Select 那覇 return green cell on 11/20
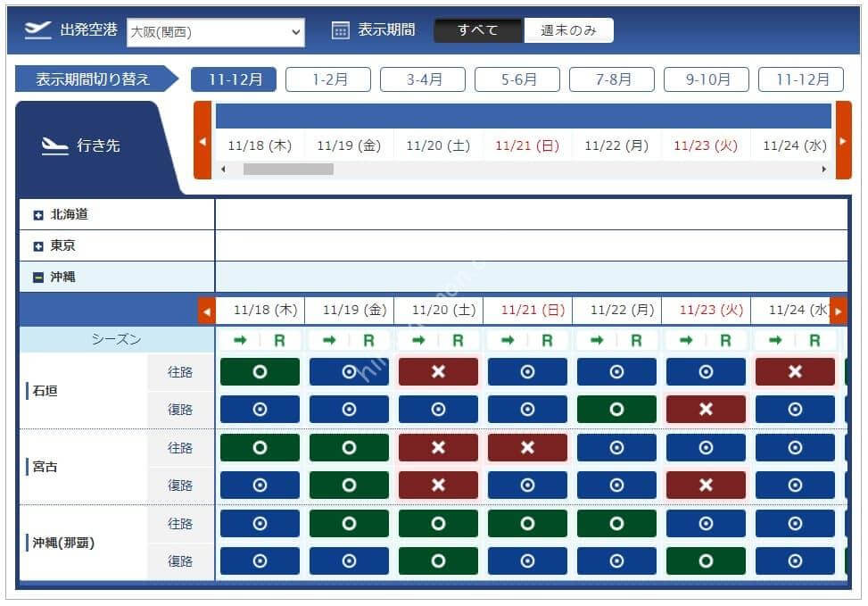The width and height of the screenshot is (868, 606). point(438,561)
